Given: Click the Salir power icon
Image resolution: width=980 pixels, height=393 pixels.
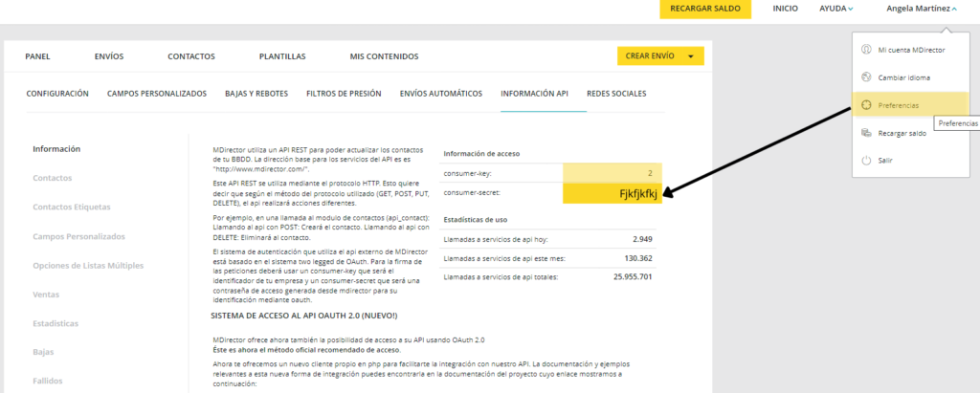Looking at the screenshot, I should (866, 161).
